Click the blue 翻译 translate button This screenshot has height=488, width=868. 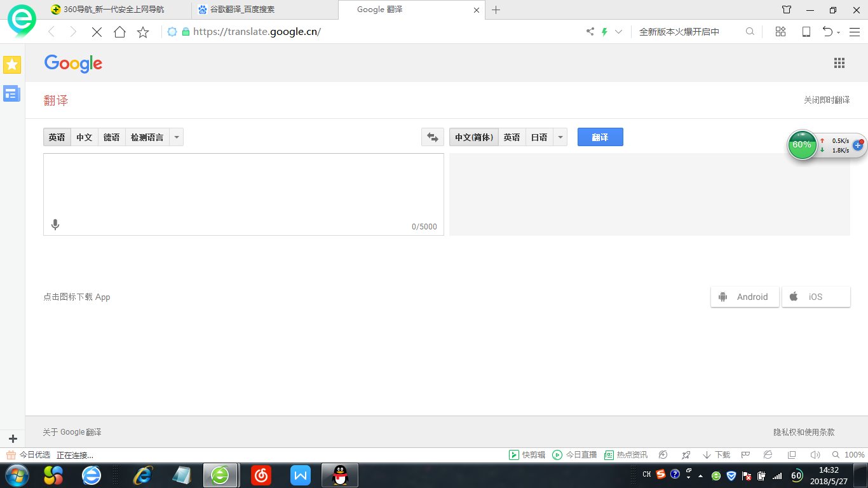600,137
